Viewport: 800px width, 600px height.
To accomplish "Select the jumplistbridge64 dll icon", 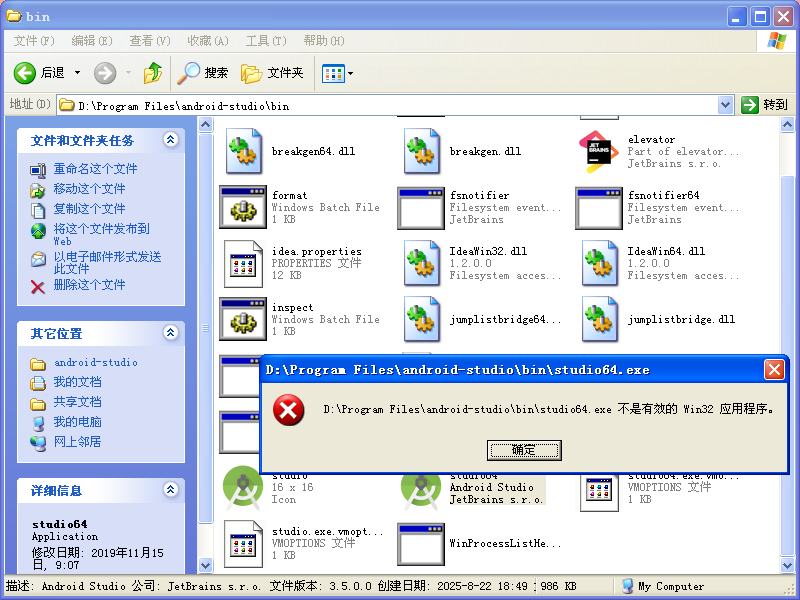I will pos(421,319).
